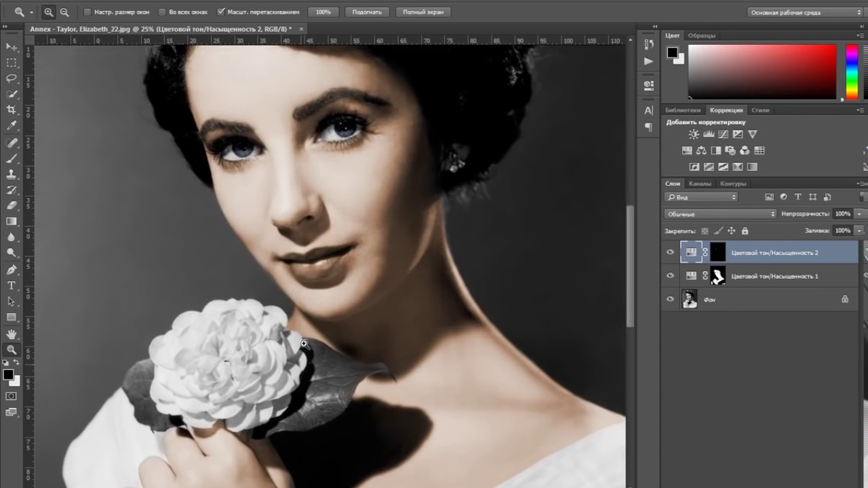Screen dimensions: 868x488
Task: Switch to the Библиотеки tab
Action: [x=683, y=110]
